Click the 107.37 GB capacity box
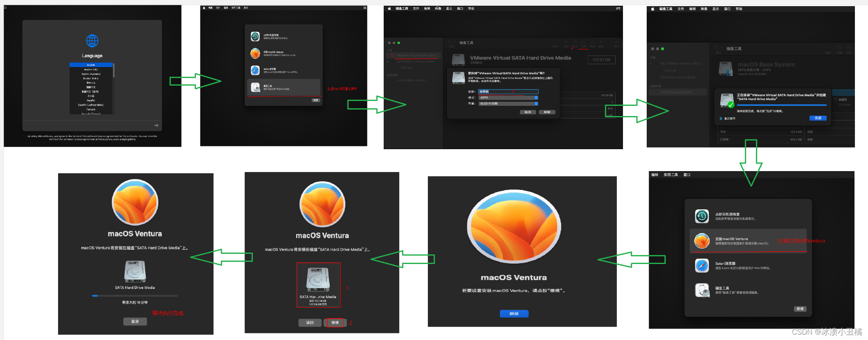Image resolution: width=868 pixels, height=340 pixels. [x=601, y=60]
